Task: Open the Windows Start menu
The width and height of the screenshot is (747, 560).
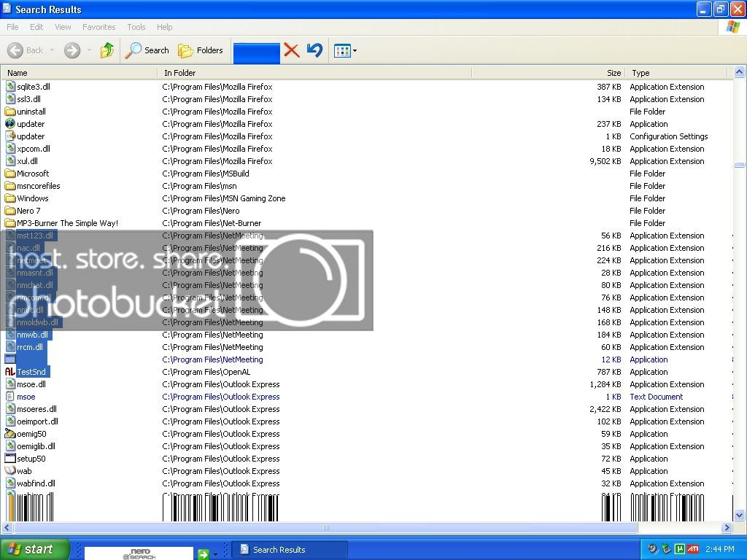Action: (x=34, y=549)
